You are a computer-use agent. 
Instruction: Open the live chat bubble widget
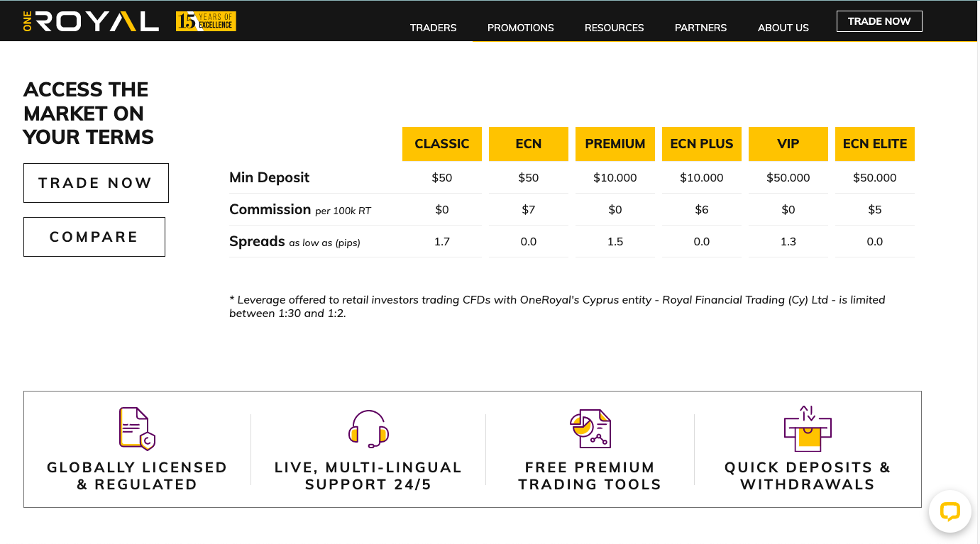949,511
